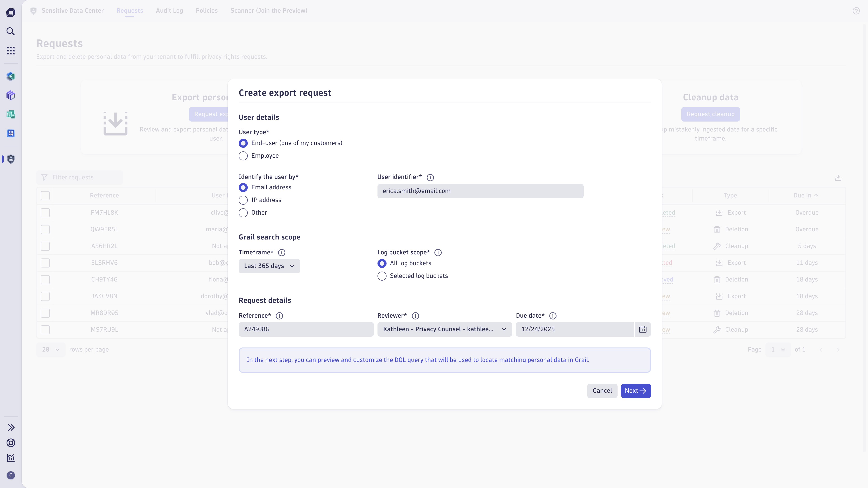Enable the Selected log buckets option

pos(382,276)
